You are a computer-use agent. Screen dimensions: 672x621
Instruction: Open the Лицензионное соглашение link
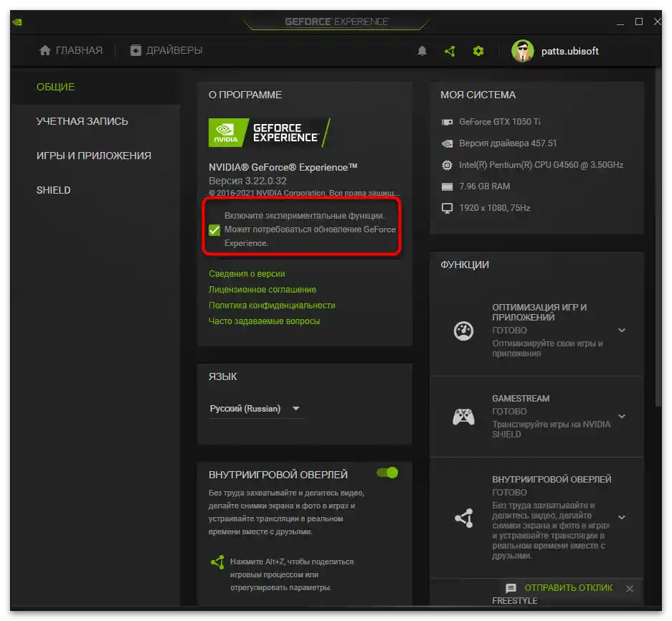262,290
